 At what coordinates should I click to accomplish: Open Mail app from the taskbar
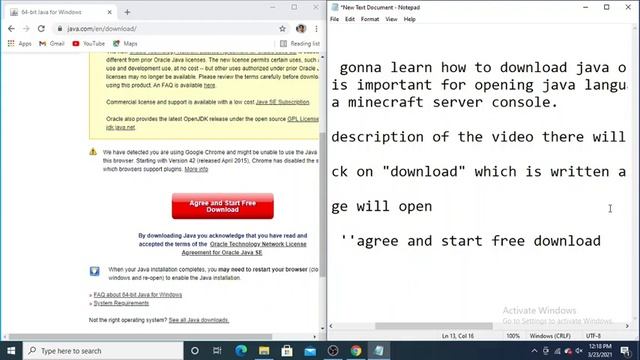(x=310, y=351)
